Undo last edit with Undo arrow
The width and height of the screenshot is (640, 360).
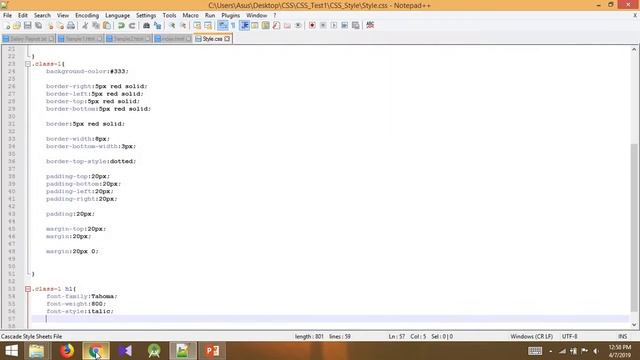(x=121, y=25)
